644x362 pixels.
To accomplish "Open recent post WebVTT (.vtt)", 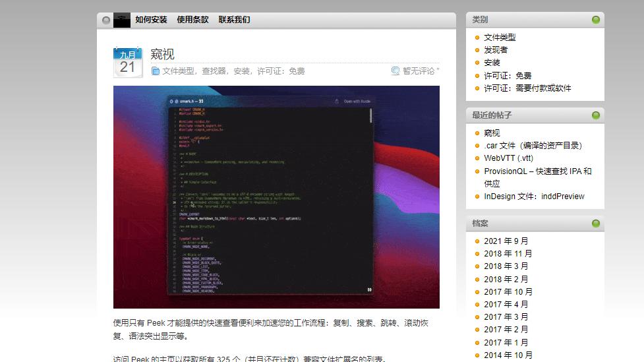I will (x=508, y=158).
